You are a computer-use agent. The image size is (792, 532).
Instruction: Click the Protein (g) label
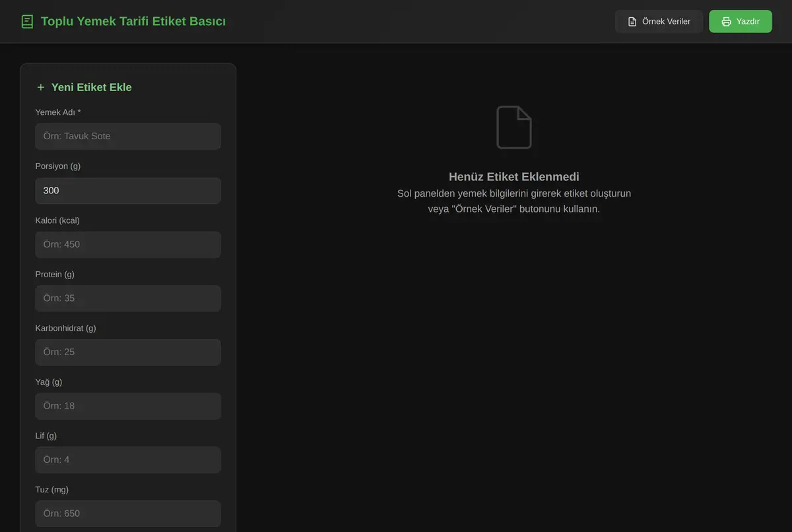point(55,274)
